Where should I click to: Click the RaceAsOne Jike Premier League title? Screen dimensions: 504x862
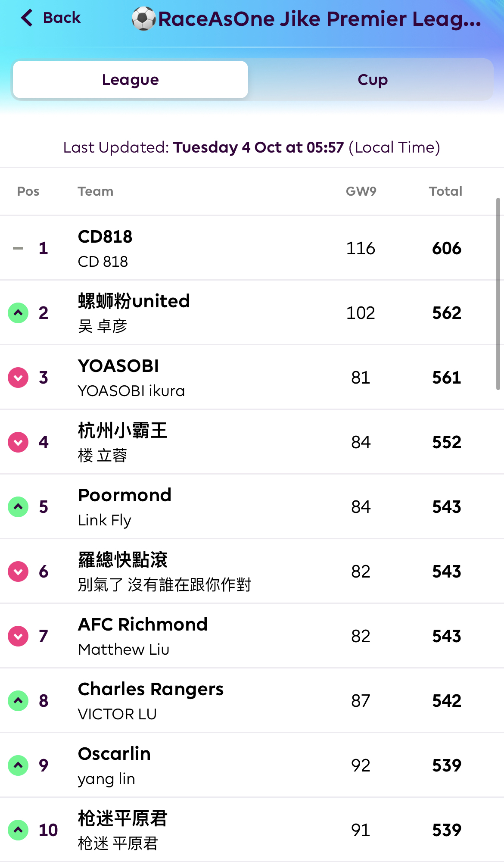pyautogui.click(x=320, y=19)
